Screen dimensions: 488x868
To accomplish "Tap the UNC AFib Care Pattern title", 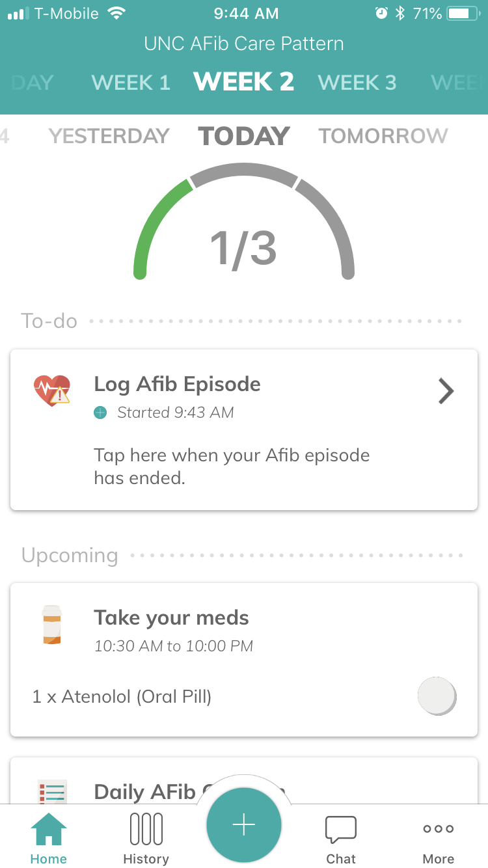I will pos(244,44).
